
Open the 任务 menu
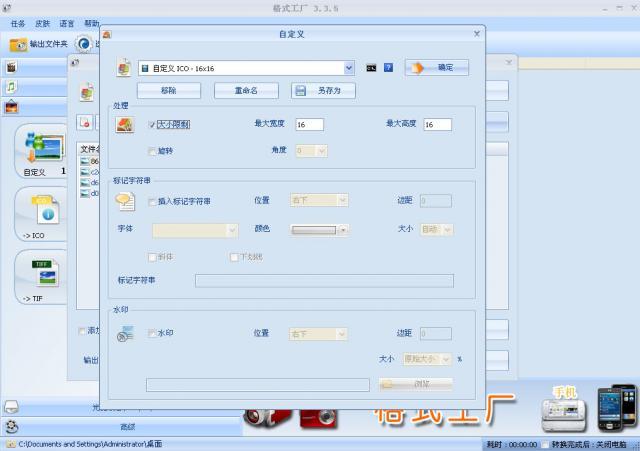pos(18,23)
